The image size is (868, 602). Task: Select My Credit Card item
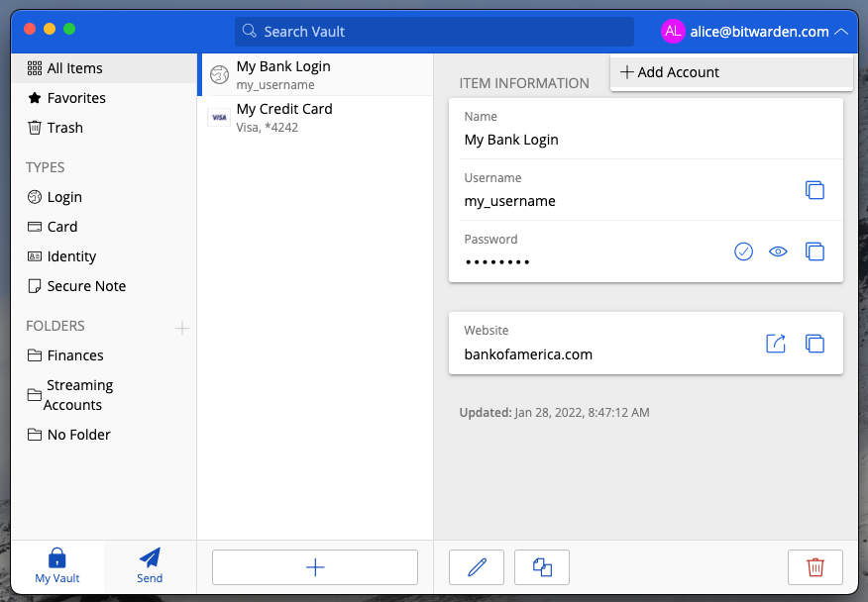315,117
